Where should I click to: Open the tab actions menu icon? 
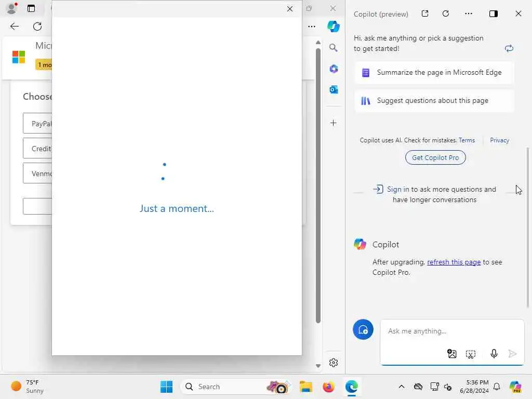pos(31,8)
